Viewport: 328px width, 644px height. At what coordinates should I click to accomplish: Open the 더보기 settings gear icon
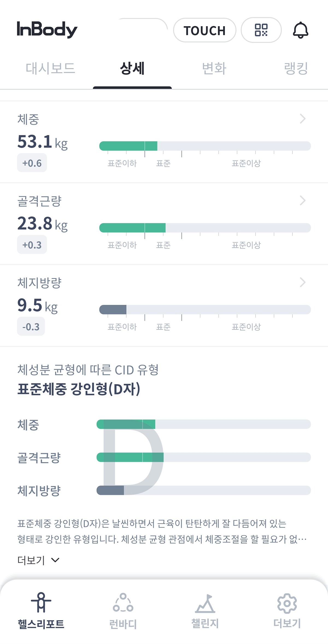(x=287, y=604)
